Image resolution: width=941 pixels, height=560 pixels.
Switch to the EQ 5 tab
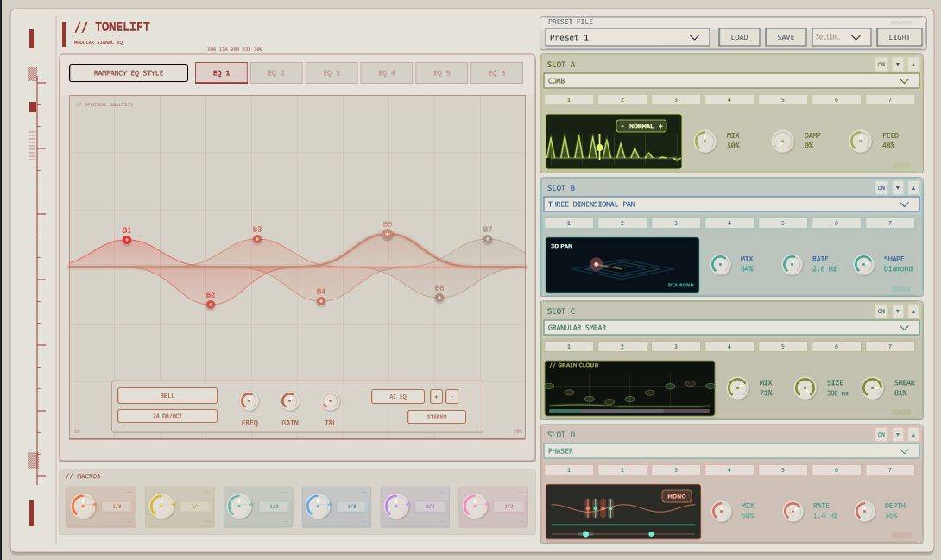(442, 73)
